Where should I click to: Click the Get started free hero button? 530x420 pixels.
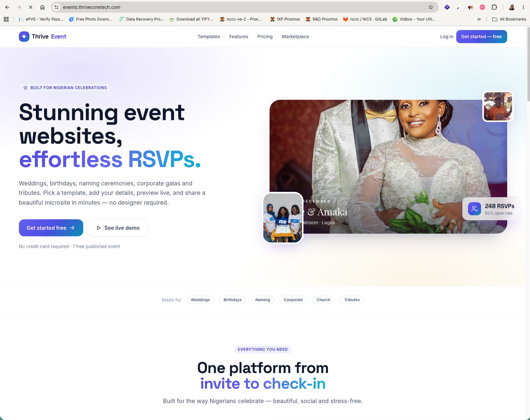[x=51, y=228]
